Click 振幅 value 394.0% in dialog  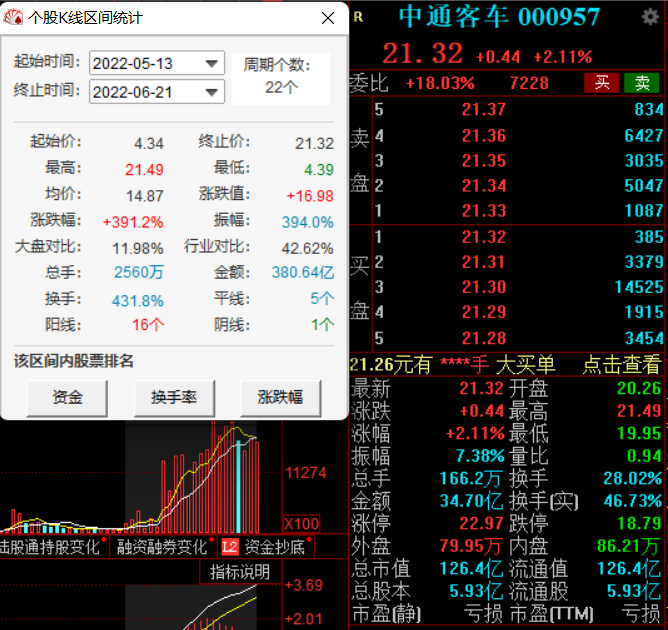tap(308, 222)
